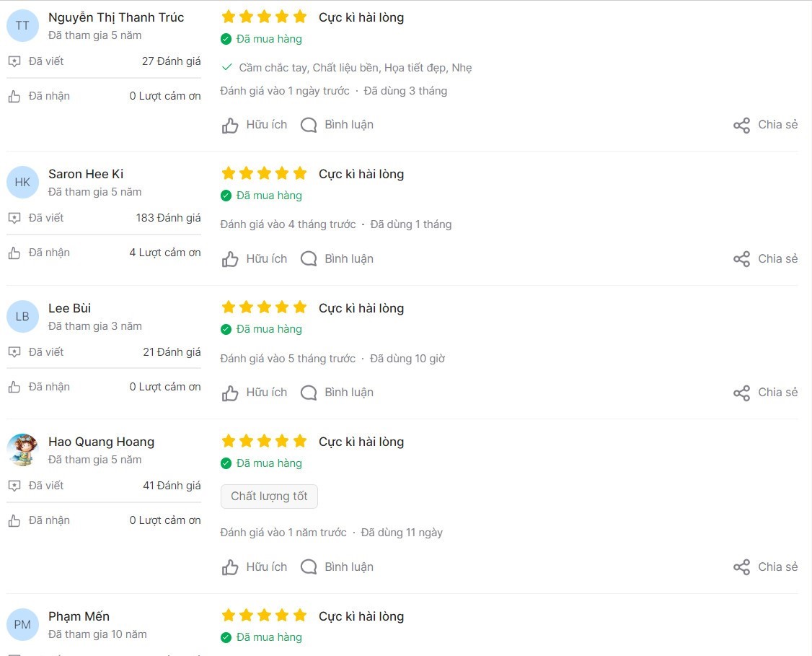Open Saron Hee Ki's profile name

[86, 174]
